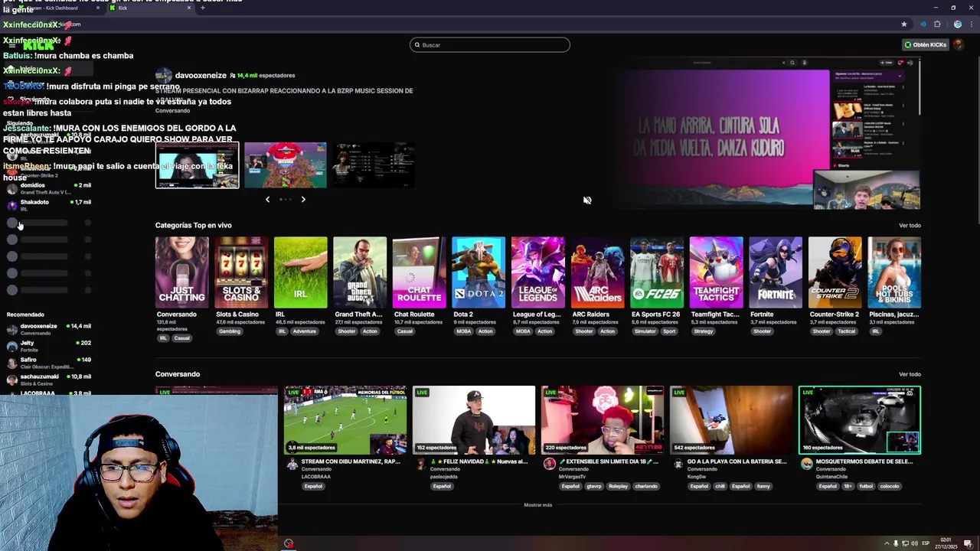Open the Chat Roulette category cover
The image size is (980, 551).
[x=419, y=272]
